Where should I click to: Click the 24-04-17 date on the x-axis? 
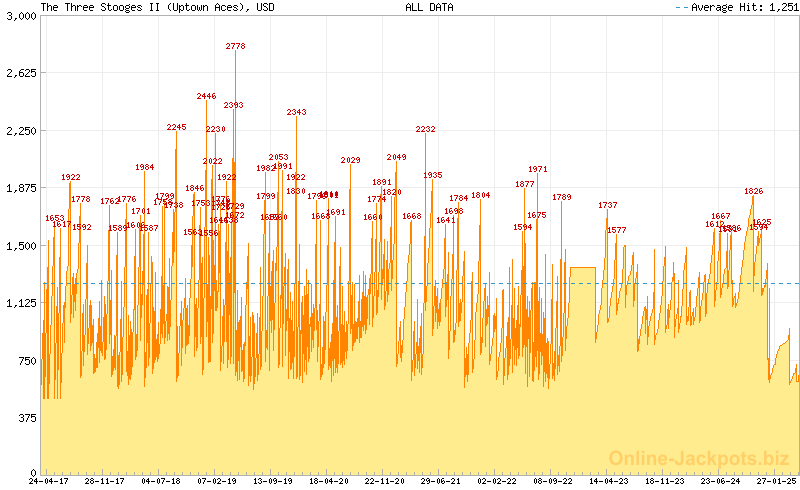(48, 481)
